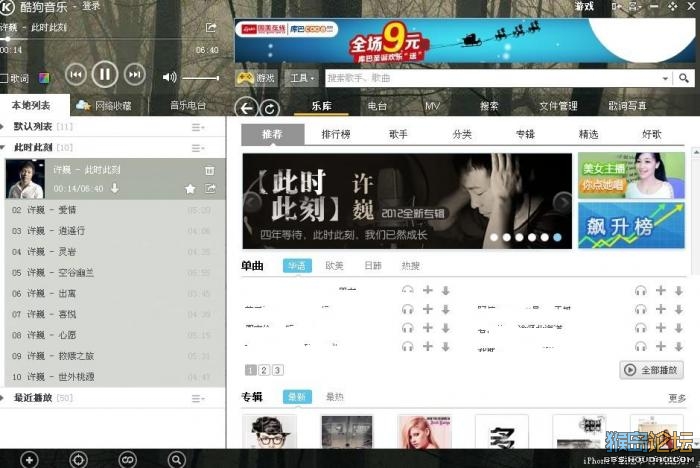The width and height of the screenshot is (700, 468).
Task: Switch to the 网络收藏 tab
Action: pos(104,105)
